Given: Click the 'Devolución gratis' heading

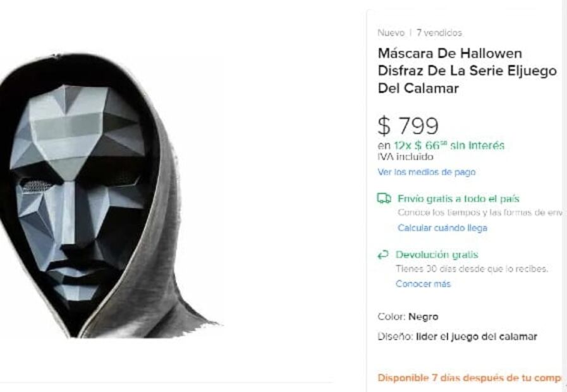Looking at the screenshot, I should [436, 255].
